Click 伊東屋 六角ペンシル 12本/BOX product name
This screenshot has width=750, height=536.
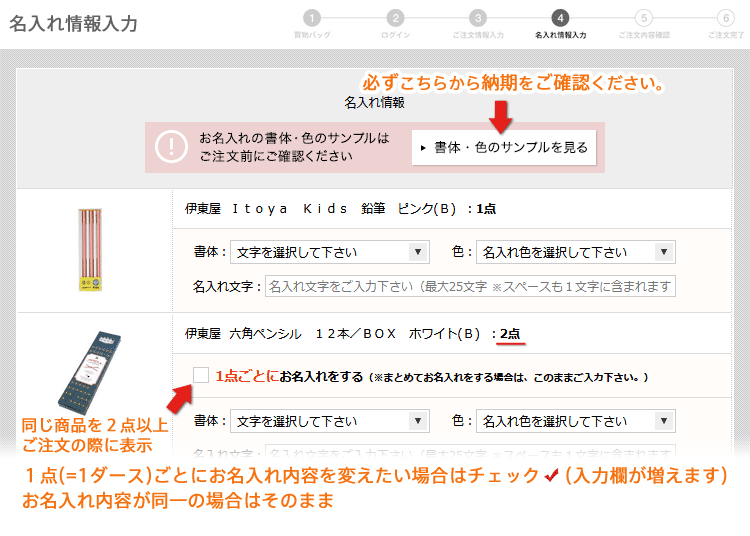coord(332,334)
